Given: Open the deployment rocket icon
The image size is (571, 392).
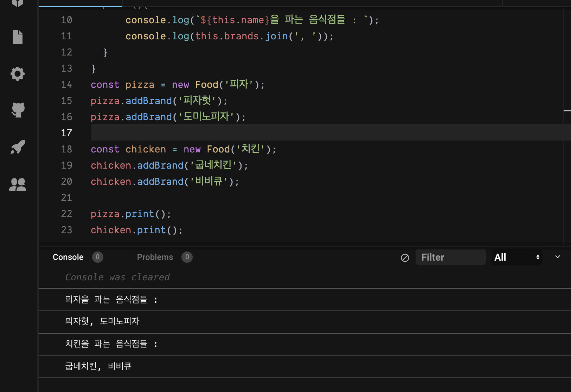Looking at the screenshot, I should tap(18, 147).
